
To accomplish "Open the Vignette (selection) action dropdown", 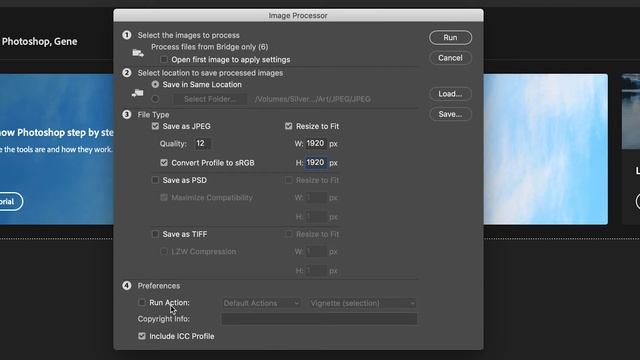I will 362,303.
